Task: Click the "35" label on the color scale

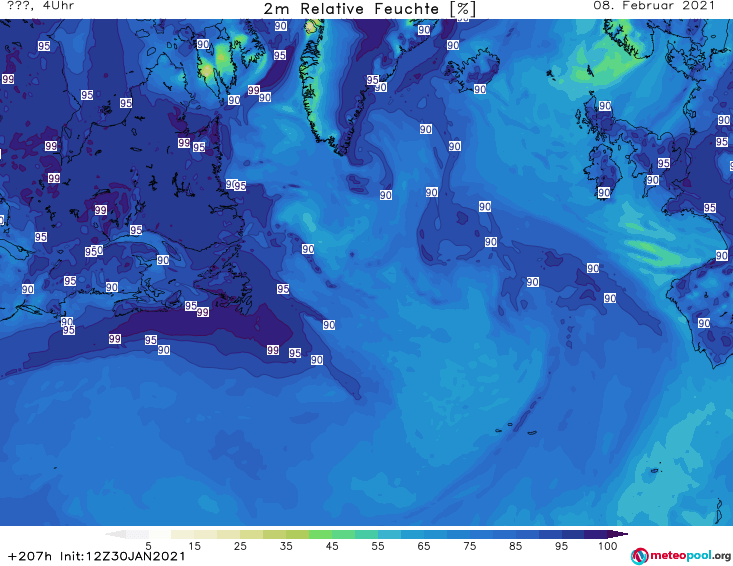Action: click(286, 546)
